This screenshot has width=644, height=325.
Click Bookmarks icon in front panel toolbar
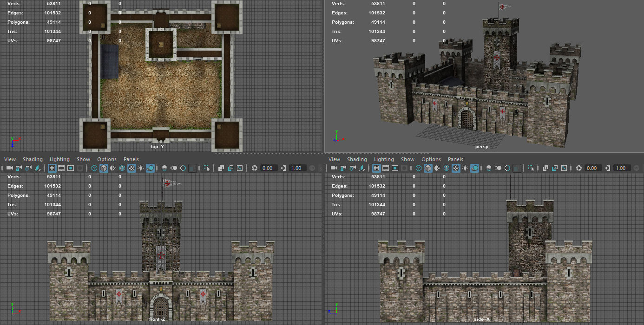coord(38,168)
